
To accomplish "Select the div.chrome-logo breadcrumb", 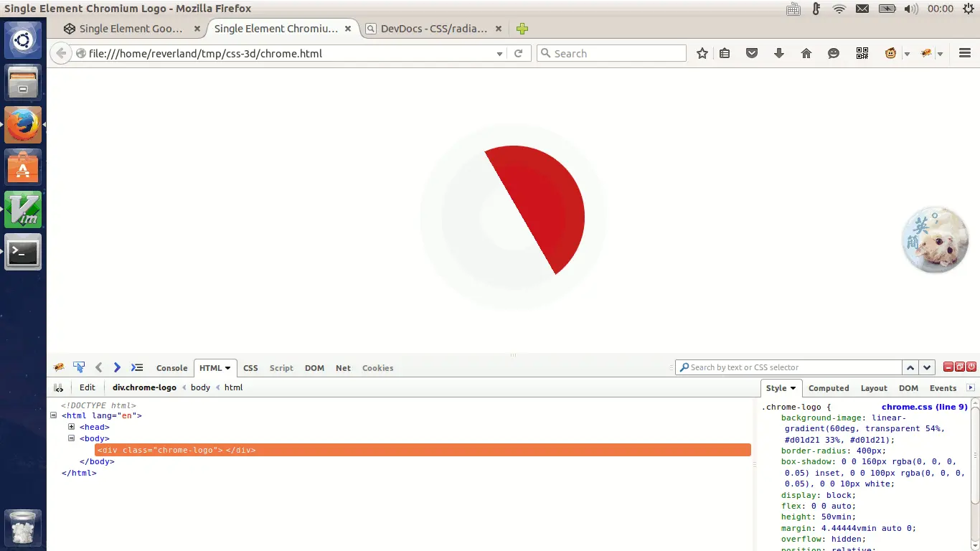I will point(144,387).
